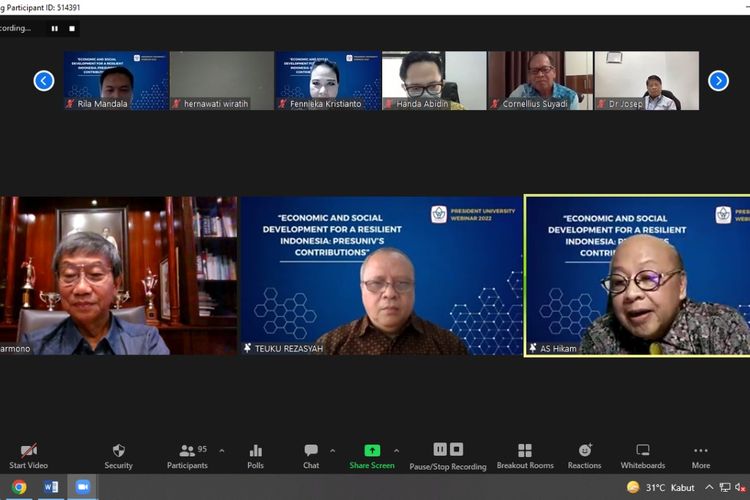Click the green Share Screen icon
The width and height of the screenshot is (750, 500).
(x=372, y=450)
